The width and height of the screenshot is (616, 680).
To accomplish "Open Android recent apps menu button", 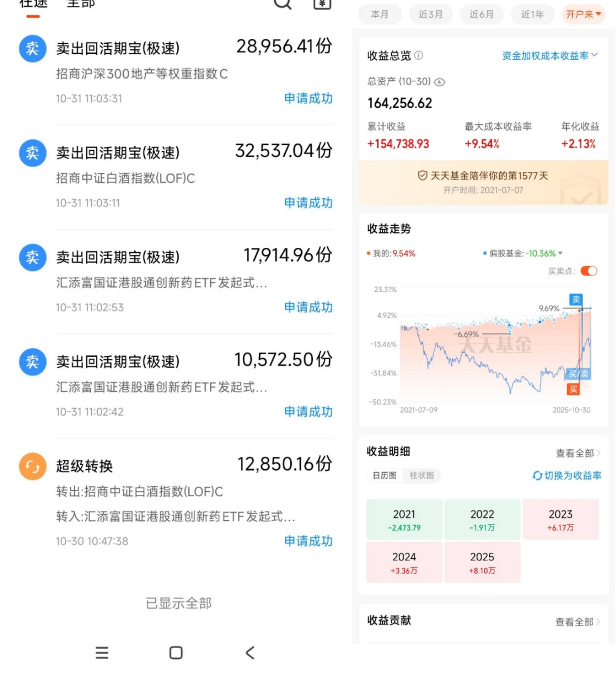I will pos(102,653).
